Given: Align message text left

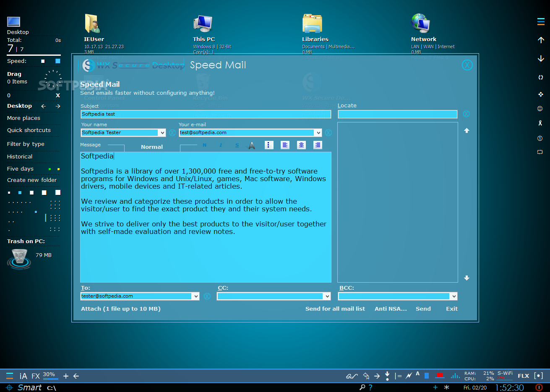Looking at the screenshot, I should click(x=285, y=145).
